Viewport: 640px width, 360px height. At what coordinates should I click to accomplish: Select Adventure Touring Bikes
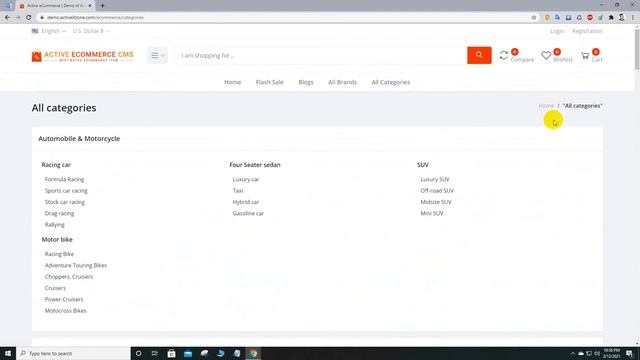(76, 265)
